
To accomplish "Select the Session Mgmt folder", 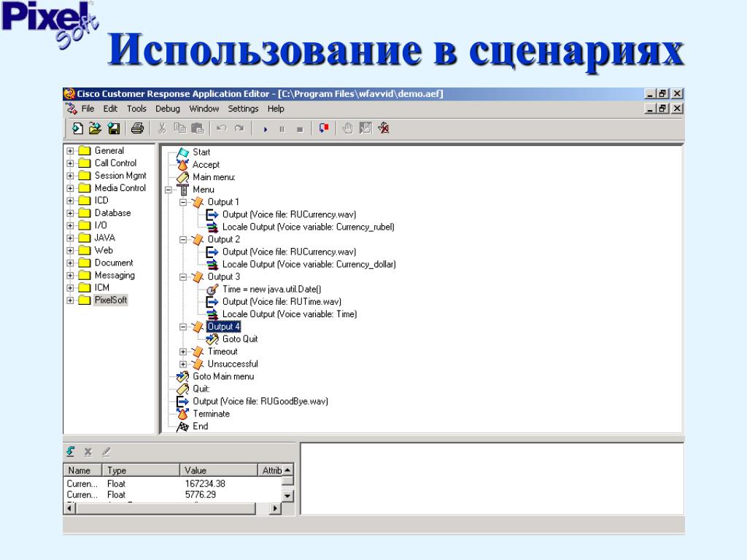I will pos(120,176).
